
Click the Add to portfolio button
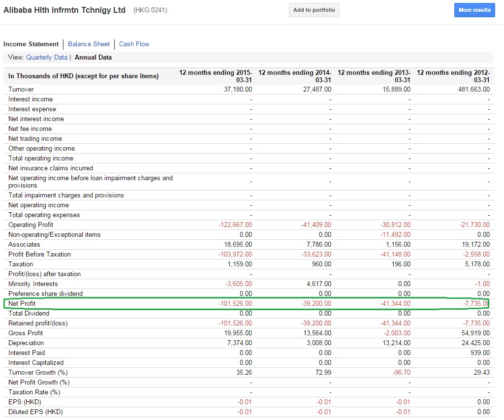pyautogui.click(x=314, y=10)
